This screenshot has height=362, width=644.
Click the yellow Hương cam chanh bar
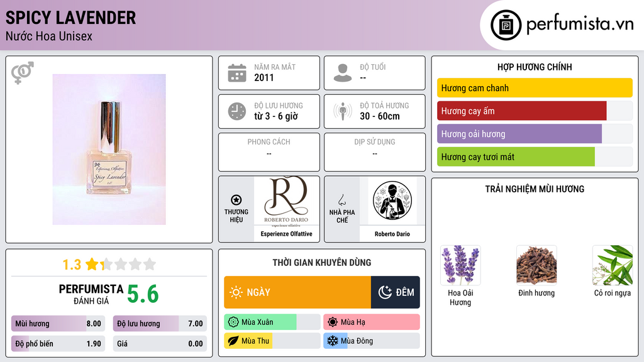pyautogui.click(x=535, y=88)
